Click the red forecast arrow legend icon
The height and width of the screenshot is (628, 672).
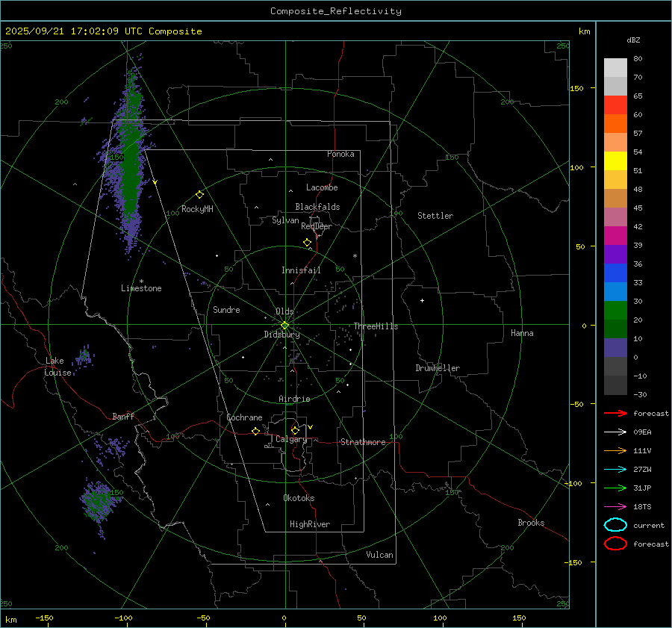pyautogui.click(x=615, y=413)
